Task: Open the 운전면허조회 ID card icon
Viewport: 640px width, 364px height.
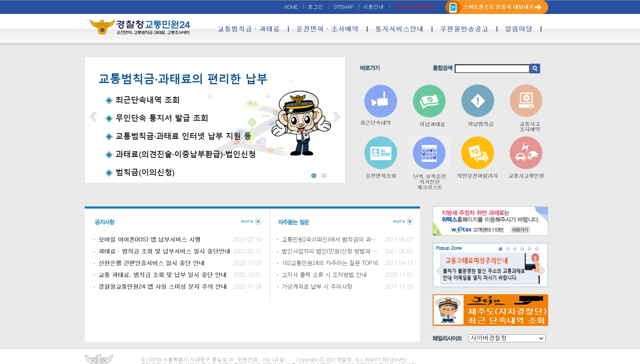Action: pyautogui.click(x=380, y=153)
